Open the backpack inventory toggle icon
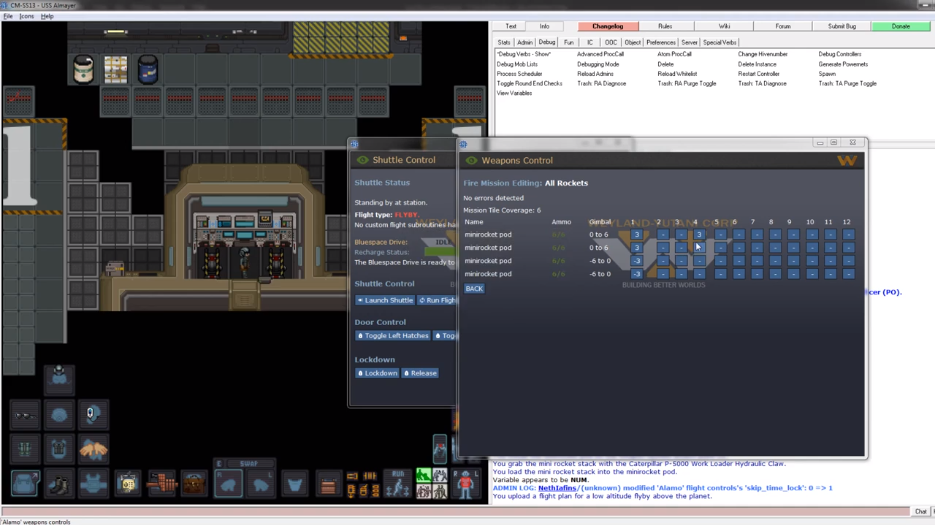This screenshot has width=935, height=525. coord(25,483)
